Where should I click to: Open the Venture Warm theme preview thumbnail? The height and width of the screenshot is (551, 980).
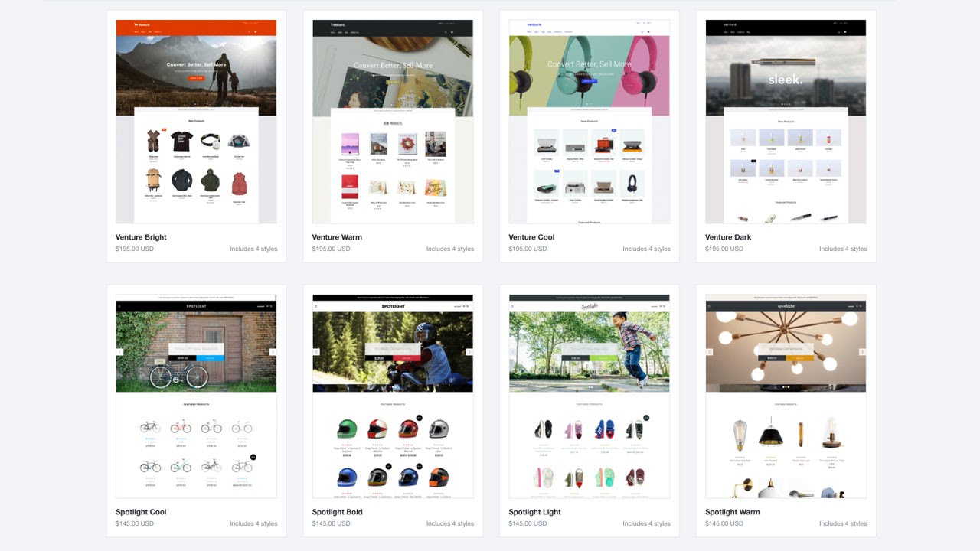(x=393, y=122)
